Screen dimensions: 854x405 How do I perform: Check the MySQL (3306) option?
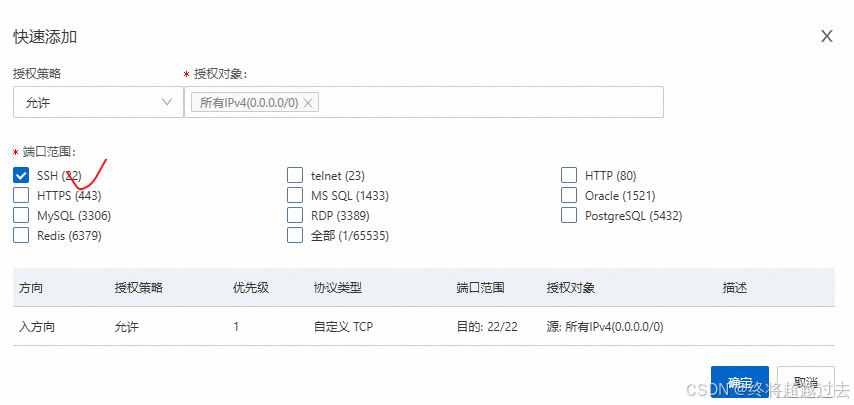point(21,215)
